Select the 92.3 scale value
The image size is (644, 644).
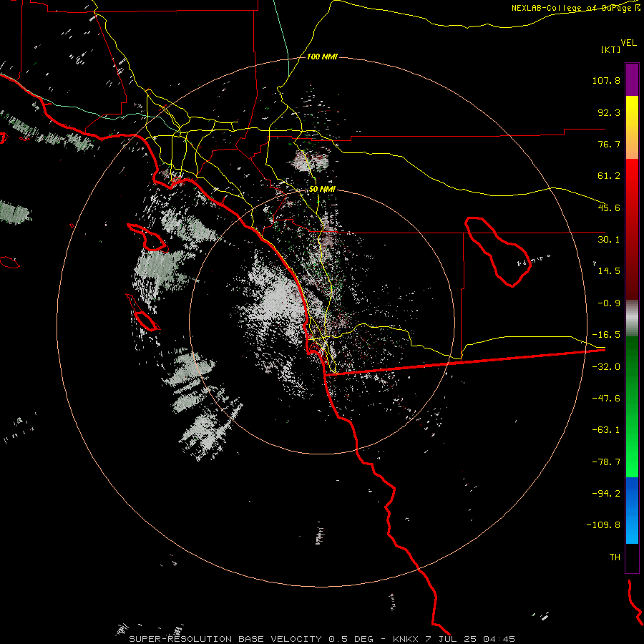point(609,112)
